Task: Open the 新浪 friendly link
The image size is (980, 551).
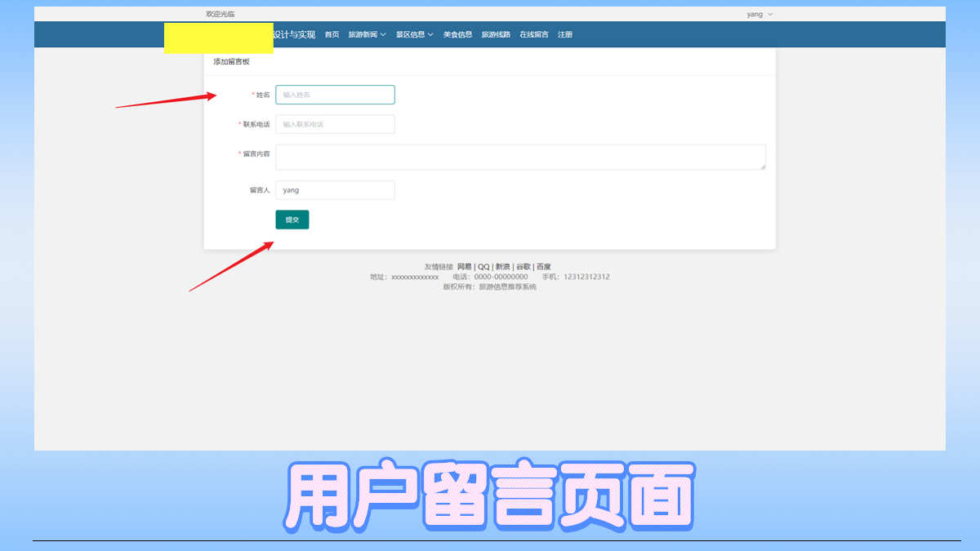Action: click(x=503, y=267)
